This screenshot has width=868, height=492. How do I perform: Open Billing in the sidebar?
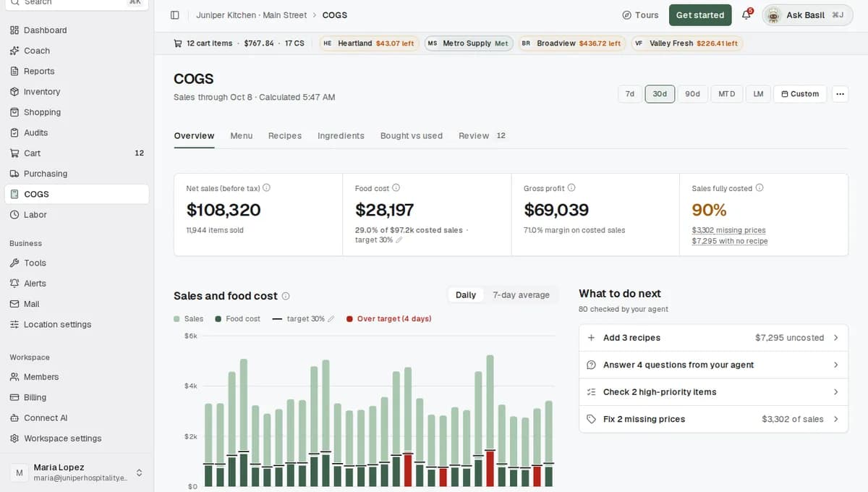(77, 397)
